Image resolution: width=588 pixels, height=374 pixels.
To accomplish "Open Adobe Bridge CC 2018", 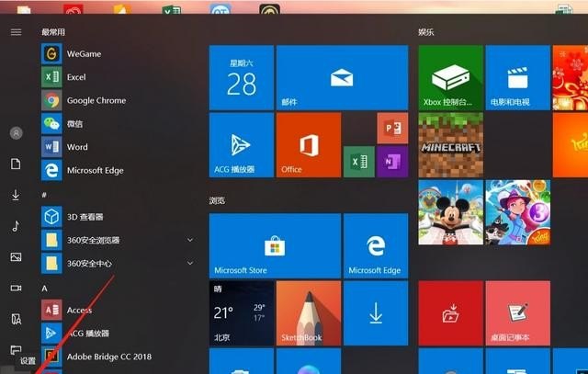I will click(119, 357).
